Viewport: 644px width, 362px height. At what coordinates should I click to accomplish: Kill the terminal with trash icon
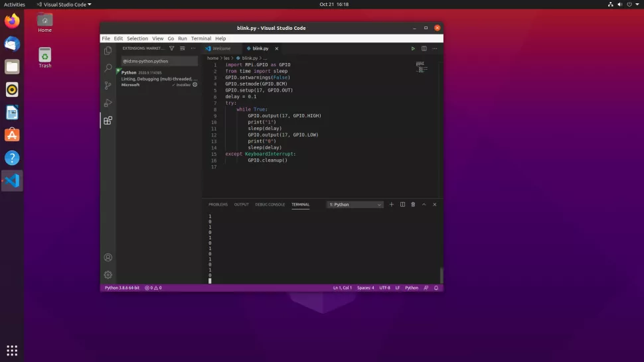click(x=413, y=204)
